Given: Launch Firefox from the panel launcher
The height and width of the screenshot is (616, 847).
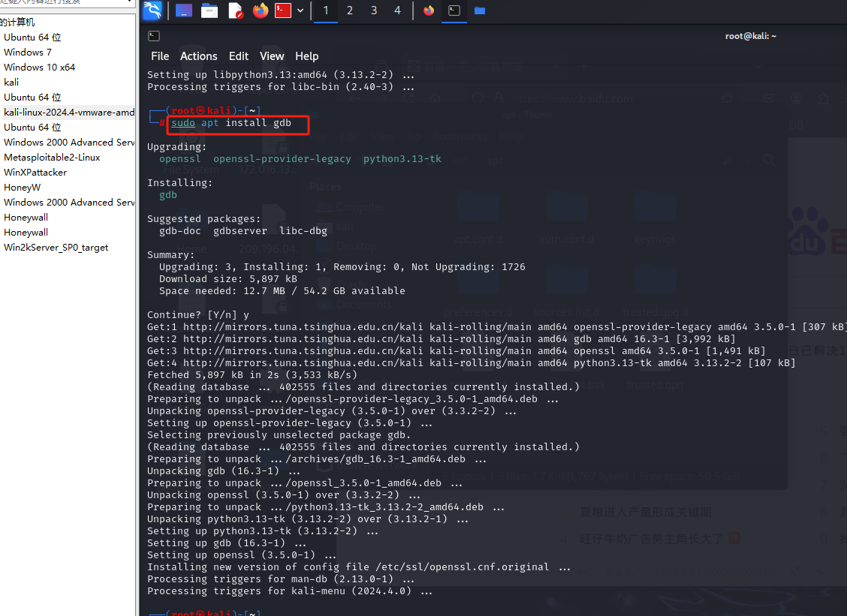Looking at the screenshot, I should (x=261, y=11).
